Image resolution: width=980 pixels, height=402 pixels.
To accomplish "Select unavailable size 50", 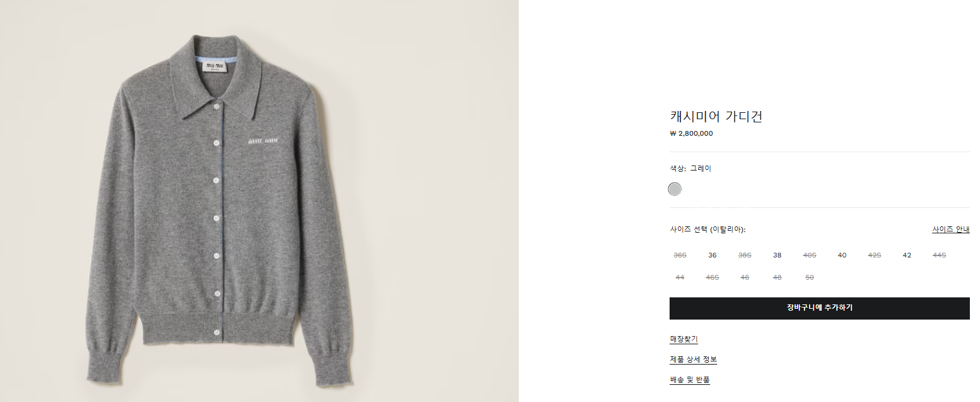I will click(x=810, y=277).
